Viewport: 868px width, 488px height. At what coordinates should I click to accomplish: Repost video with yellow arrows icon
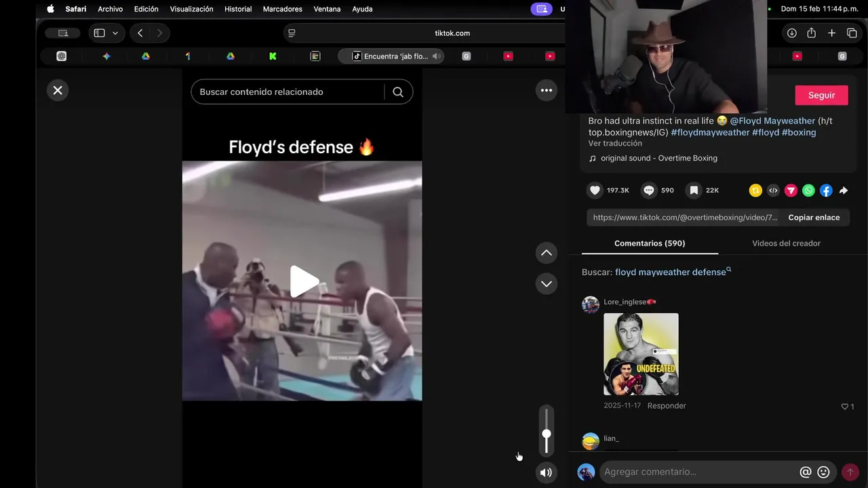tap(755, 190)
